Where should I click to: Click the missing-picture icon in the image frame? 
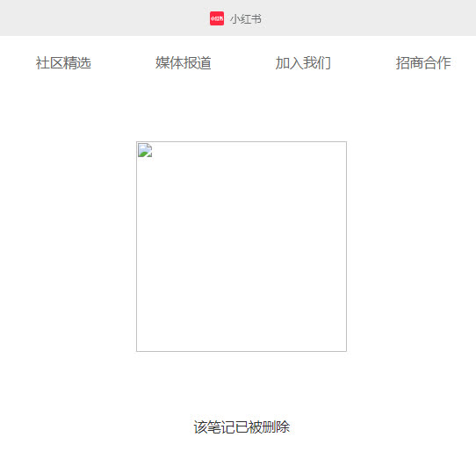coord(145,150)
